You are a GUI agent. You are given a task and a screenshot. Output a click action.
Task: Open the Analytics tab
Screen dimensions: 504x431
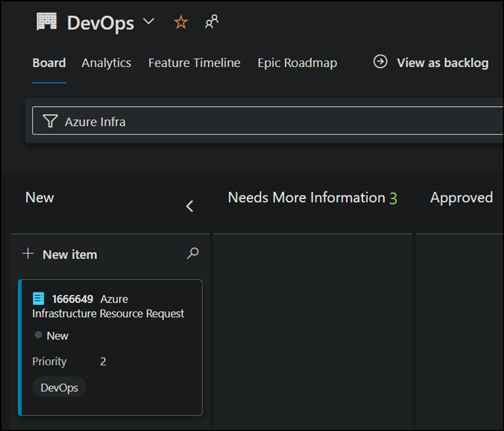106,63
